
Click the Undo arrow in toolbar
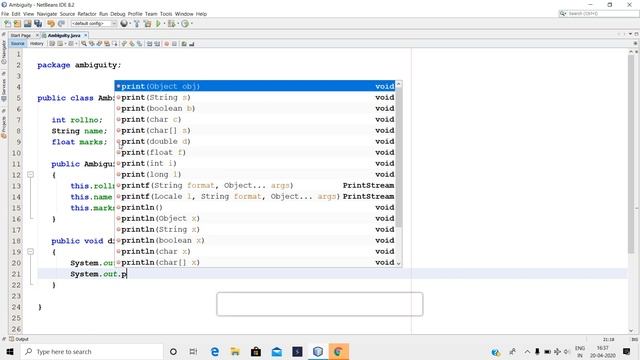(51, 24)
